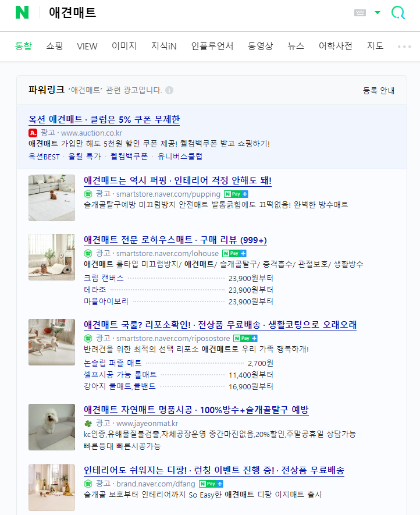Click the red Auction A favicon
This screenshot has height=515, width=420.
tap(33, 133)
